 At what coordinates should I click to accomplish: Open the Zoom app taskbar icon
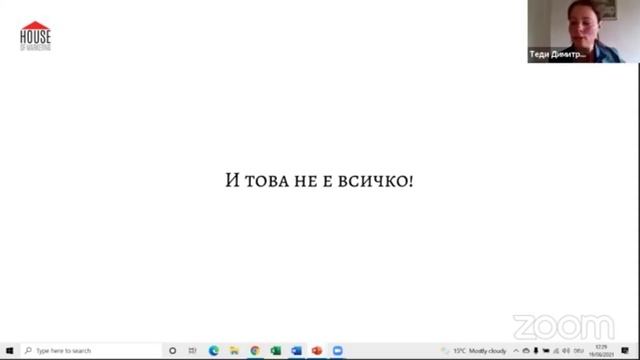click(x=338, y=351)
